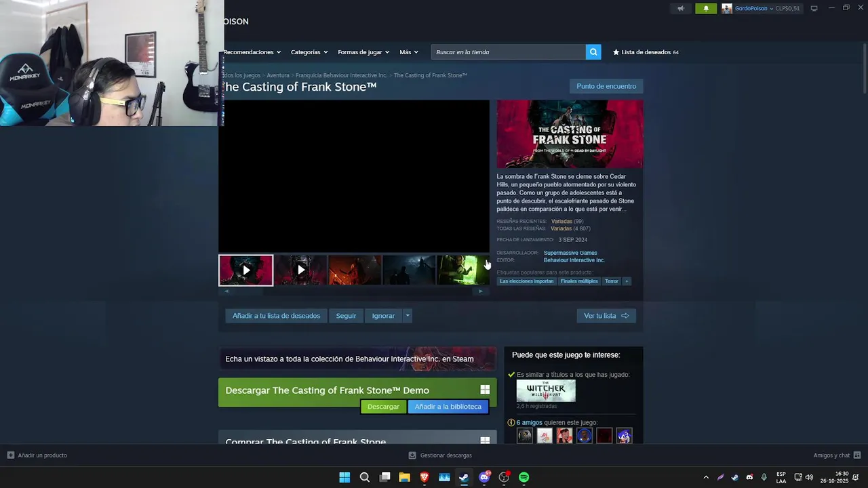Click the plus icon to add a tag
Viewport: 868px width, 488px height.
[627, 281]
